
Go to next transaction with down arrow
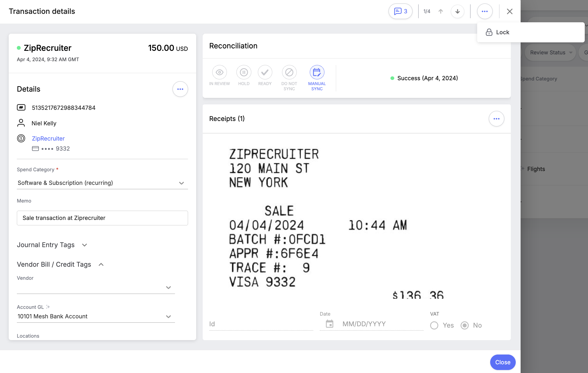(458, 11)
